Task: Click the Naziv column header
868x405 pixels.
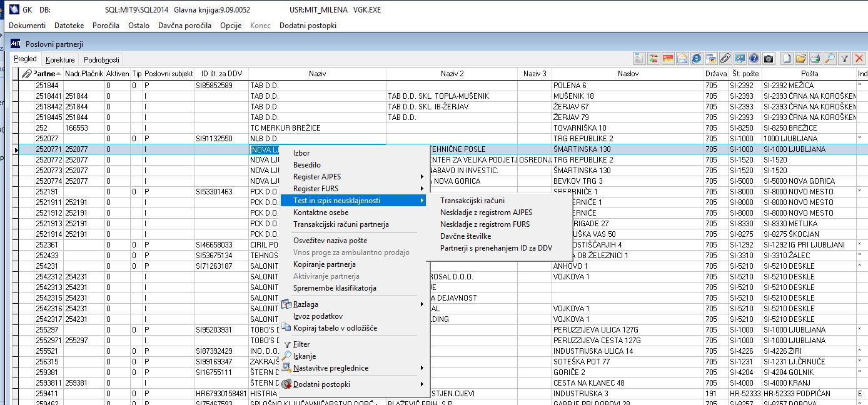Action: coord(317,74)
